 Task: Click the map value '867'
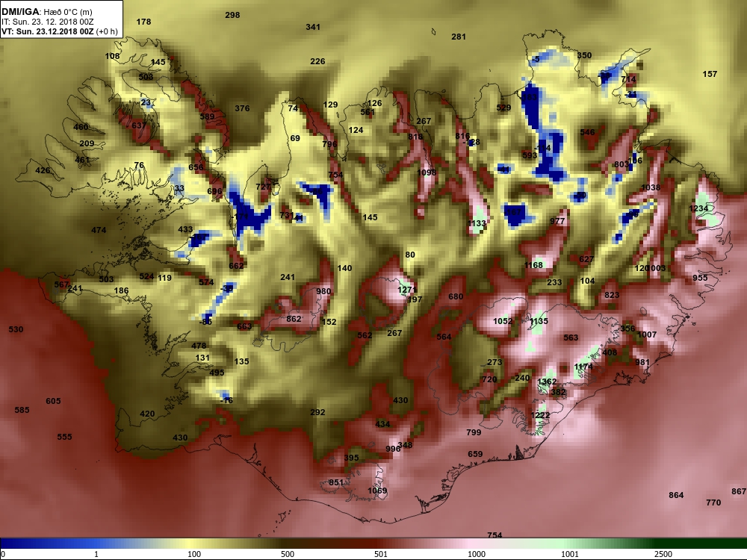[739, 491]
